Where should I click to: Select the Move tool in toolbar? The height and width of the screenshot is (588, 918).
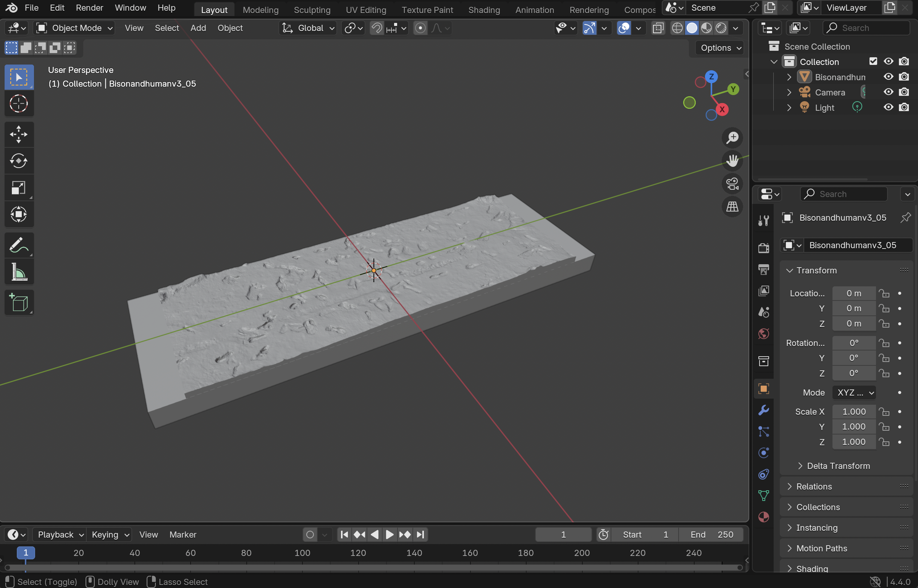pyautogui.click(x=19, y=134)
